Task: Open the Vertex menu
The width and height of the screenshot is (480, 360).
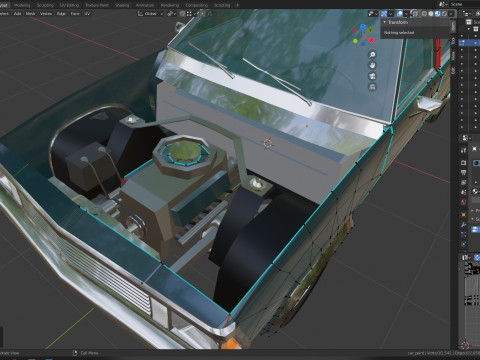Action: point(46,14)
